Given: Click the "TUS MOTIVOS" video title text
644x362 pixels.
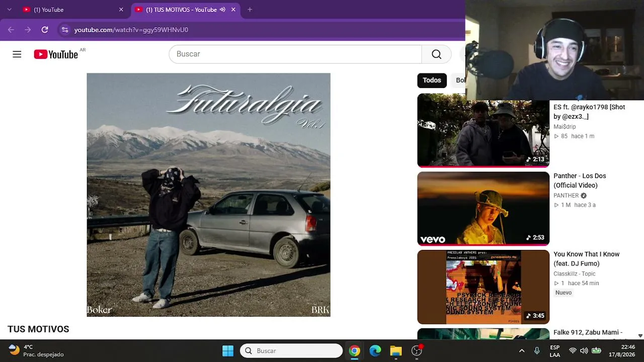Looking at the screenshot, I should pos(38,329).
